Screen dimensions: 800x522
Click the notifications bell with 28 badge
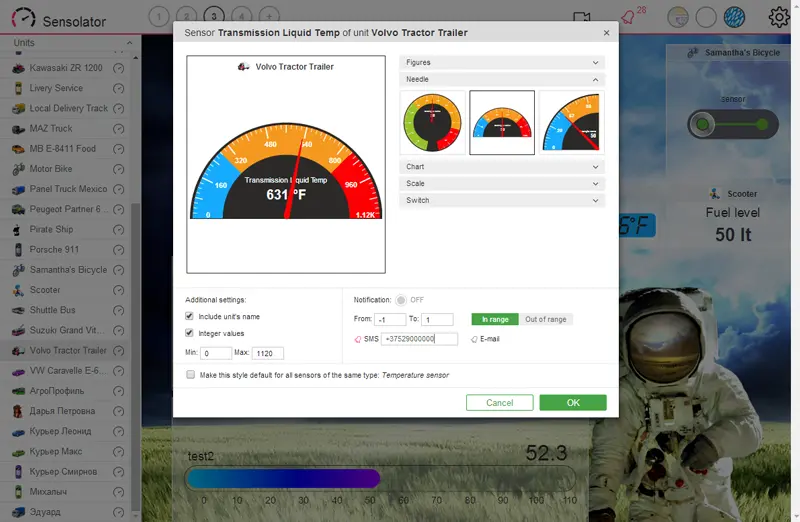629,17
